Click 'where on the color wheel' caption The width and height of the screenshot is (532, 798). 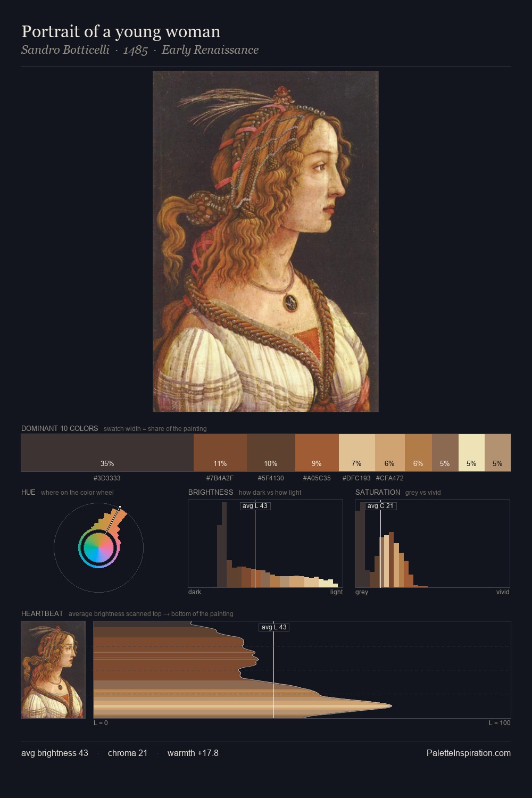tap(77, 493)
